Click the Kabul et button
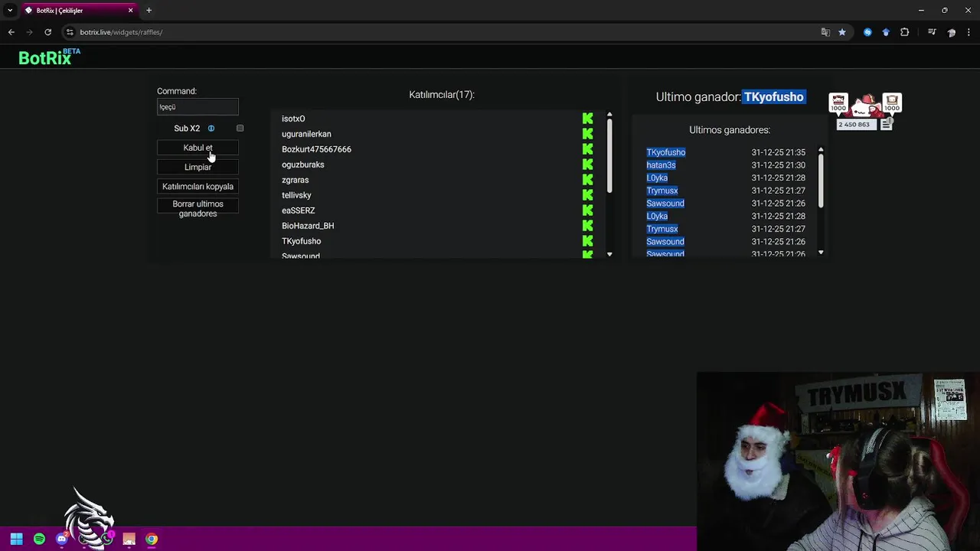This screenshot has height=551, width=980. (x=198, y=148)
